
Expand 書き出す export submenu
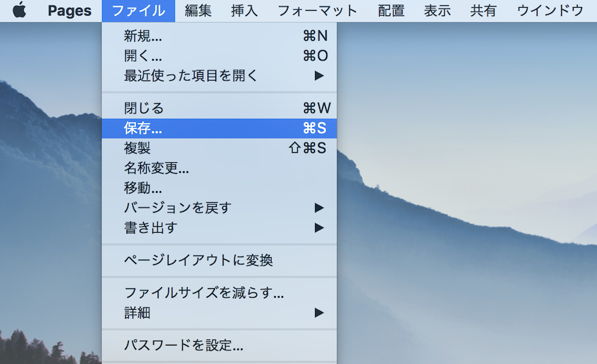pos(219,228)
